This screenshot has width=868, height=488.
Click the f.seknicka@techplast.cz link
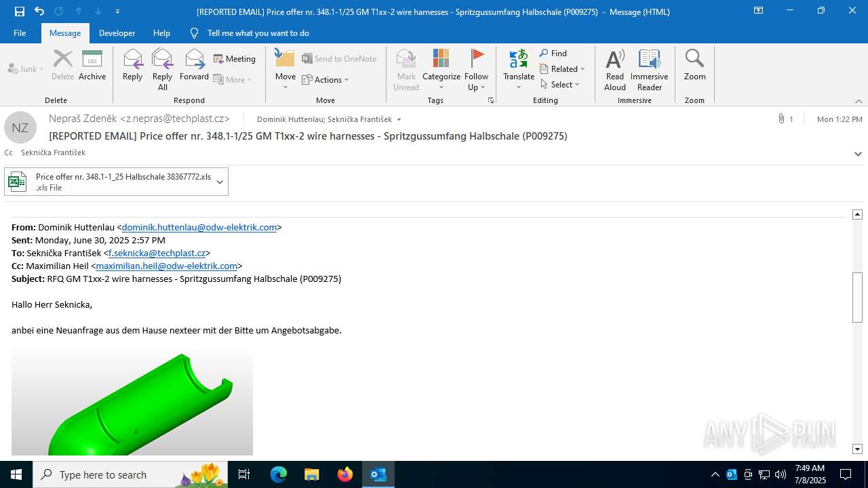[157, 253]
